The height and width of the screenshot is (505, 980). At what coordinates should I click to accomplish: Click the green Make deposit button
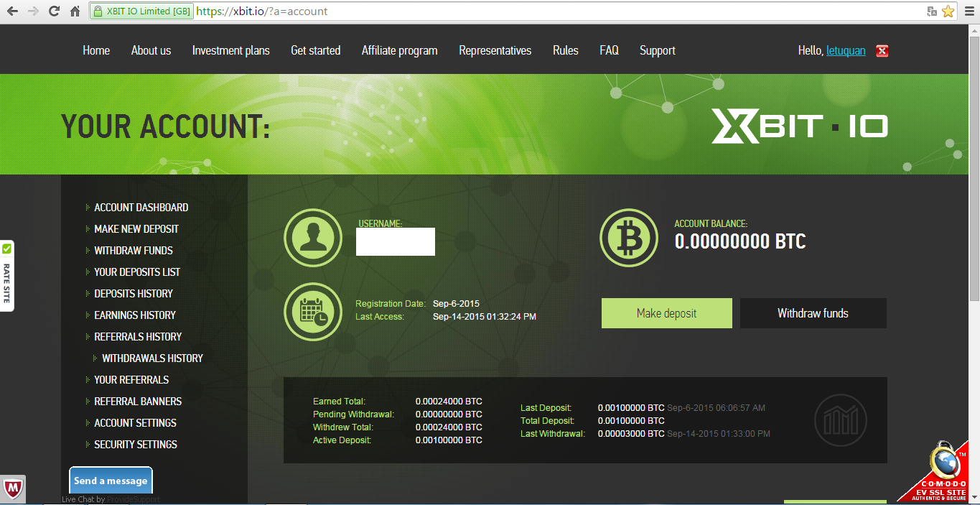click(666, 313)
